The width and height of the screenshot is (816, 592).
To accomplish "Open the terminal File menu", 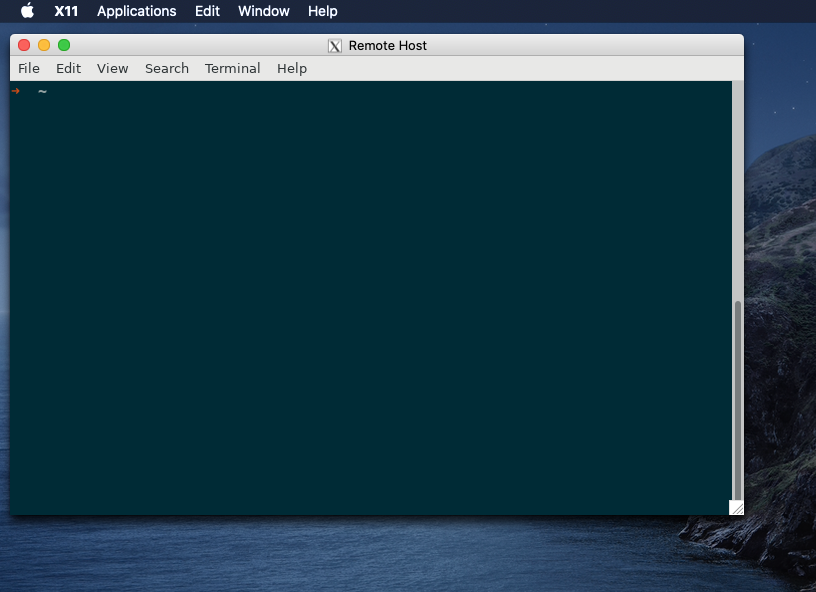I will pos(29,68).
